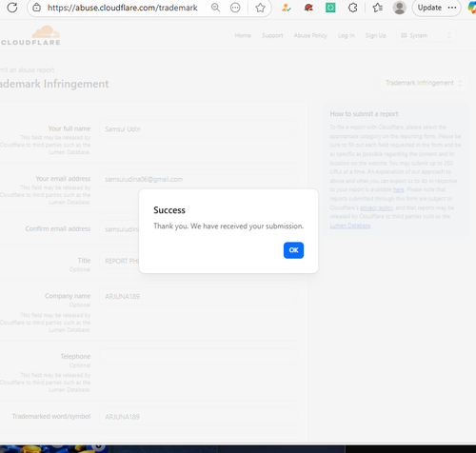Open the red helmet extension icon
The height and width of the screenshot is (453, 476).
308,8
